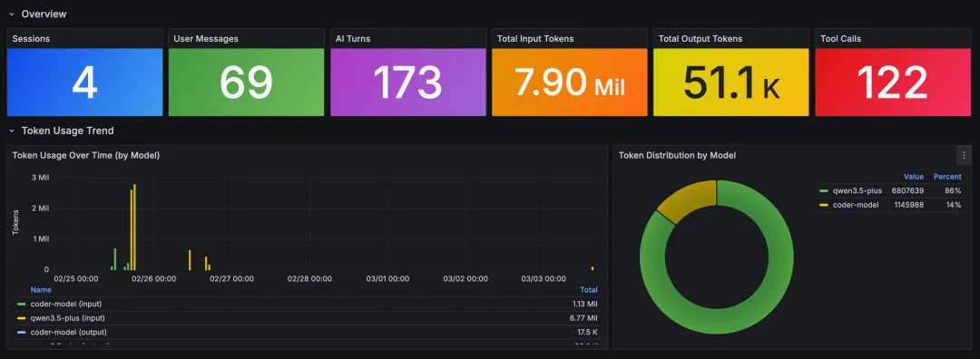Toggle qwen3.5-plus (input) series in legend

pos(67,318)
